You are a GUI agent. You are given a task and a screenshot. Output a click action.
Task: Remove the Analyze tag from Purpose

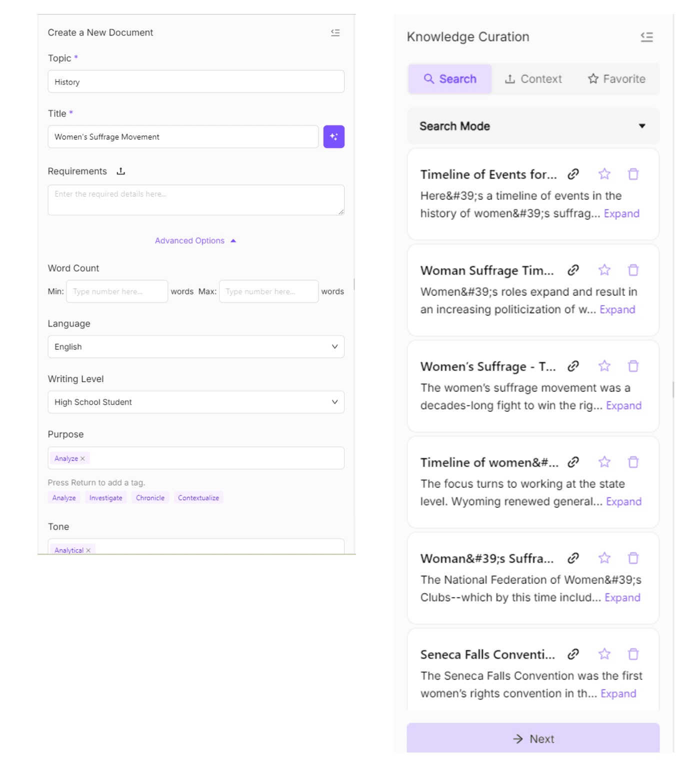pos(83,458)
